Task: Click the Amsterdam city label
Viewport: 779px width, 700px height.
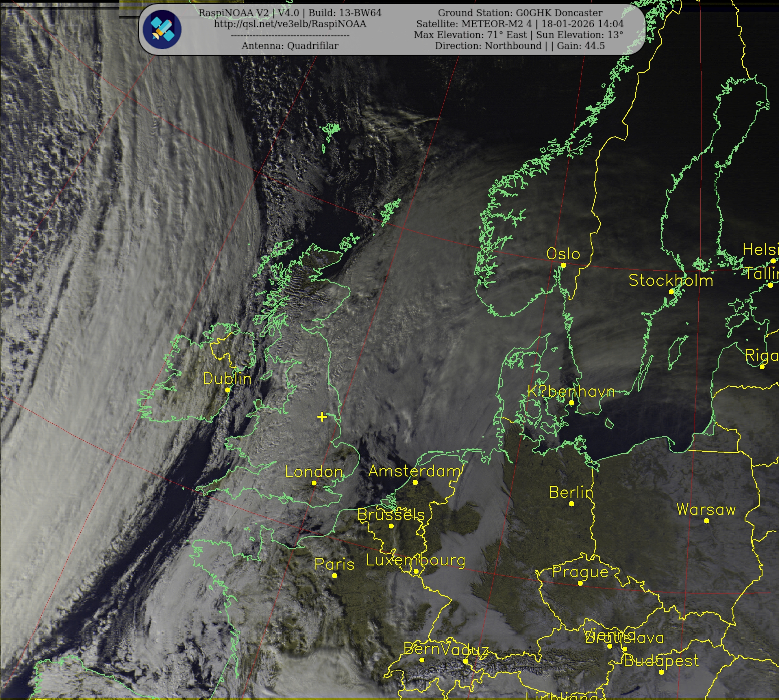Action: pyautogui.click(x=414, y=471)
